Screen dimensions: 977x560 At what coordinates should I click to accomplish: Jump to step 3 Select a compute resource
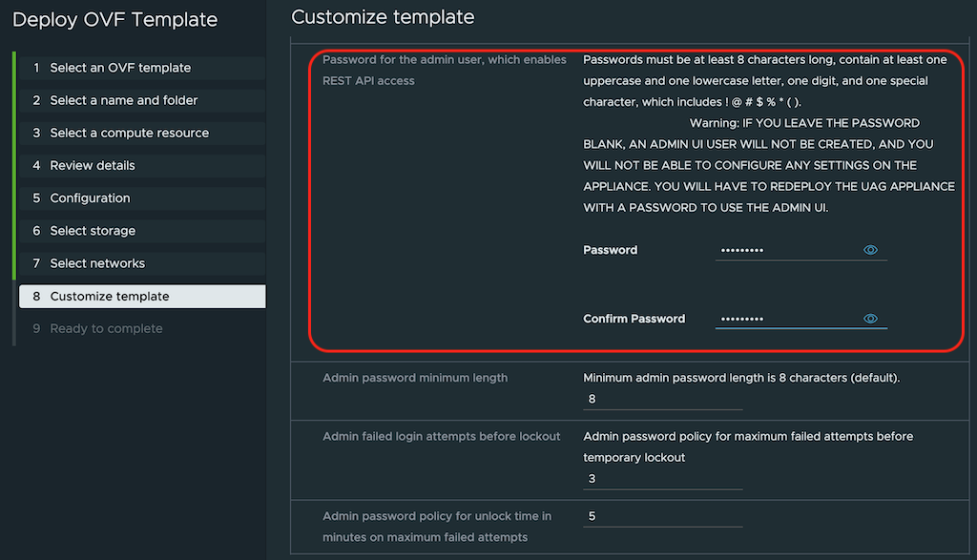pyautogui.click(x=129, y=133)
